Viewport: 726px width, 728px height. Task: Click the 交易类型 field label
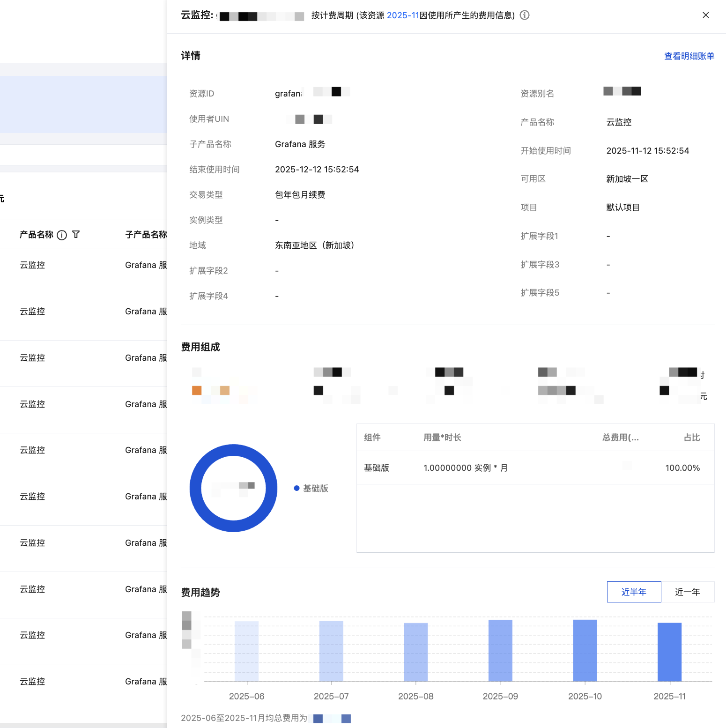click(x=206, y=195)
